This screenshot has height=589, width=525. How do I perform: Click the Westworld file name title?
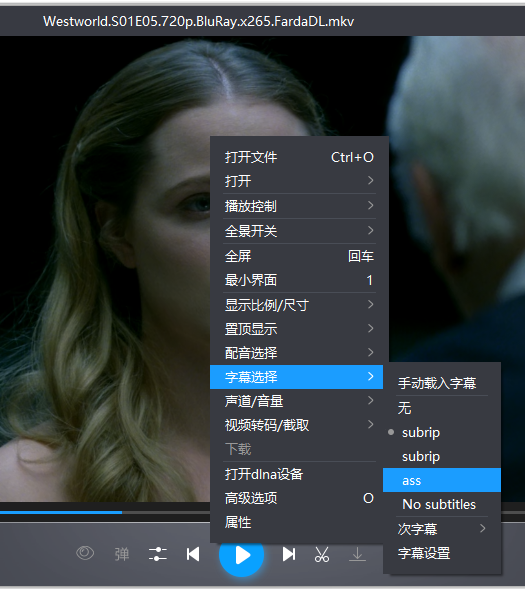(x=199, y=21)
